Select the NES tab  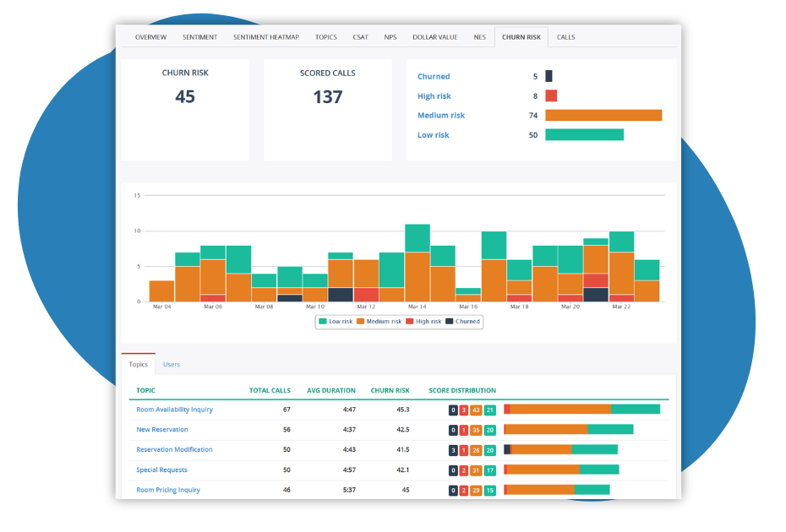[x=480, y=36]
